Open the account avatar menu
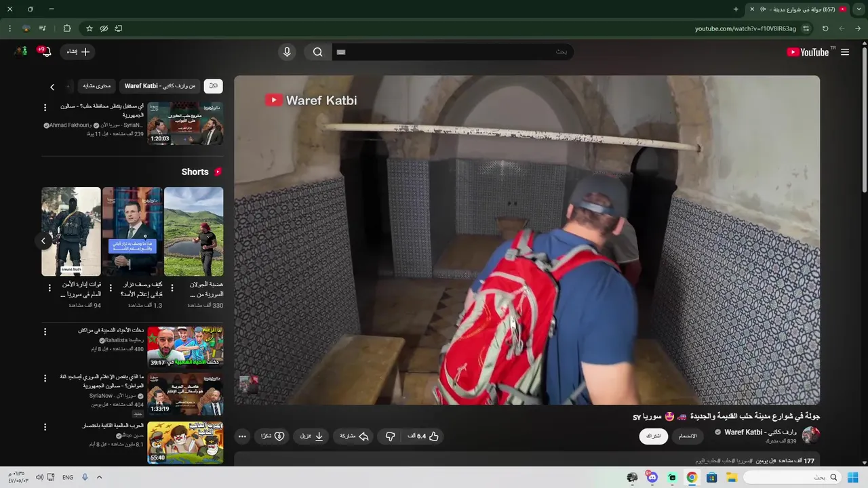The image size is (868, 488). point(21,52)
